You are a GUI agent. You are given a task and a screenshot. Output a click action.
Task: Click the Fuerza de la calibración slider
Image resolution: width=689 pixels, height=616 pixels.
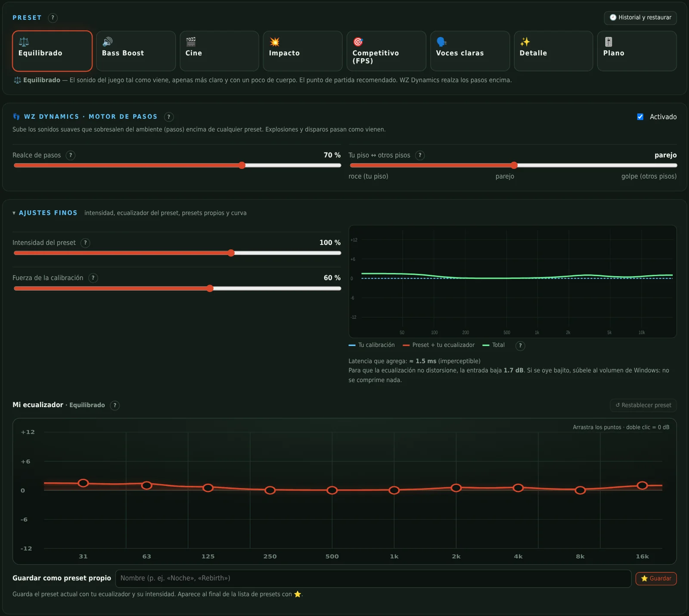click(x=177, y=288)
